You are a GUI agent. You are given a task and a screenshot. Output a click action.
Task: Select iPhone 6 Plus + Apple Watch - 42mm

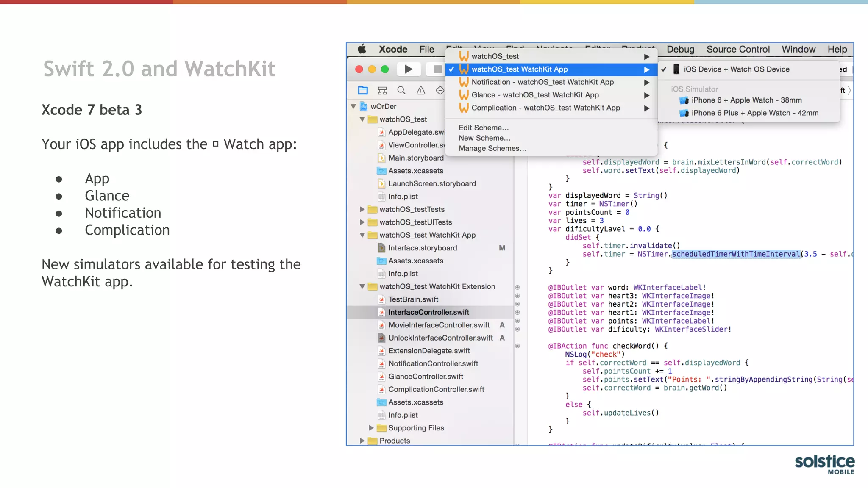coord(749,113)
